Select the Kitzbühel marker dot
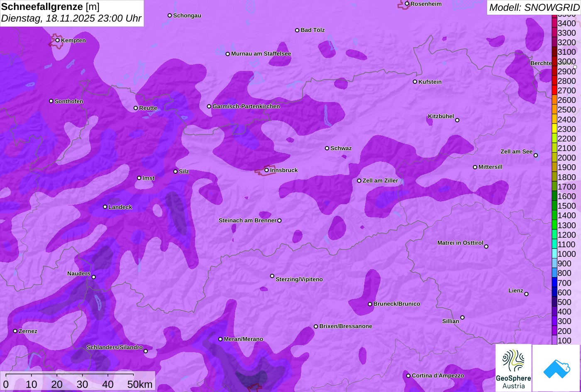Viewport: 581px width, 392px height. tap(457, 120)
